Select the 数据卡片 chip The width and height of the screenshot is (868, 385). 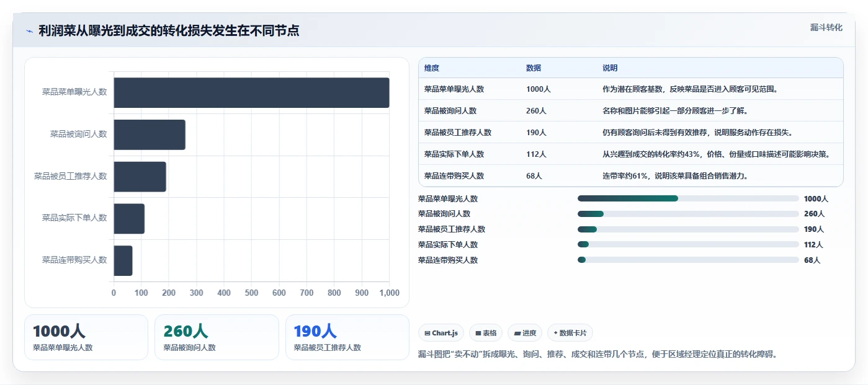pos(570,333)
